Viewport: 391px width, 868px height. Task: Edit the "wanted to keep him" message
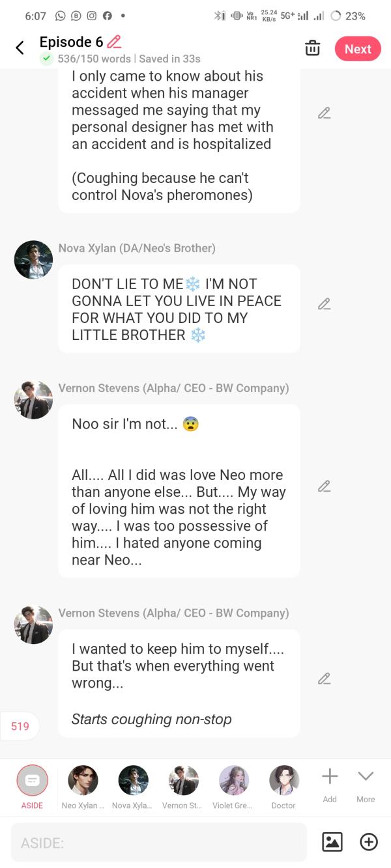[324, 679]
